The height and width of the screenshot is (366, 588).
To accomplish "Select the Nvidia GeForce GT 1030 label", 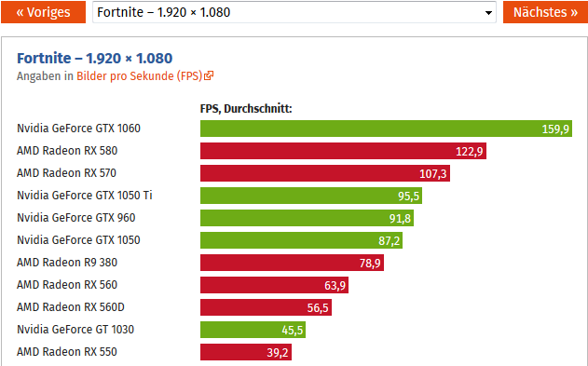I will [x=75, y=330].
